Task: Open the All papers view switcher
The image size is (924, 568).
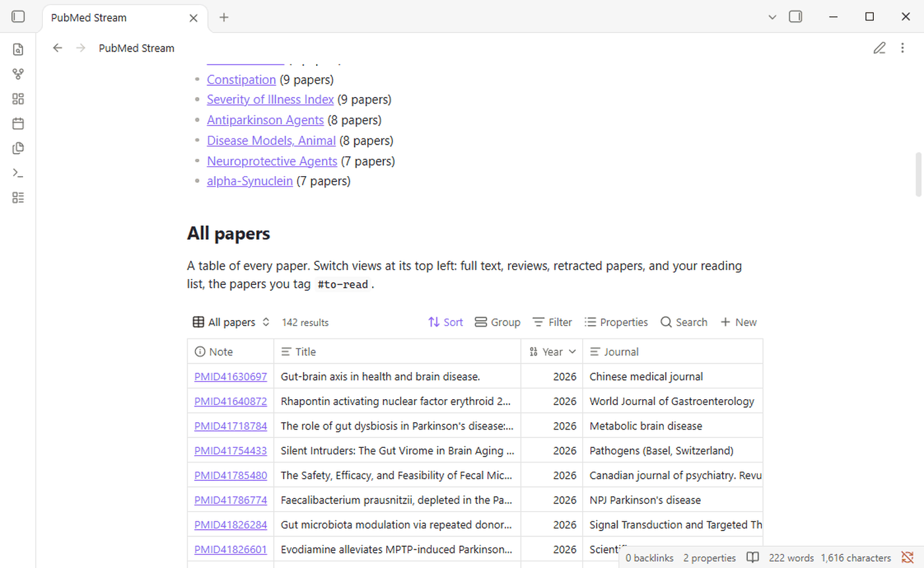Action: pos(231,323)
